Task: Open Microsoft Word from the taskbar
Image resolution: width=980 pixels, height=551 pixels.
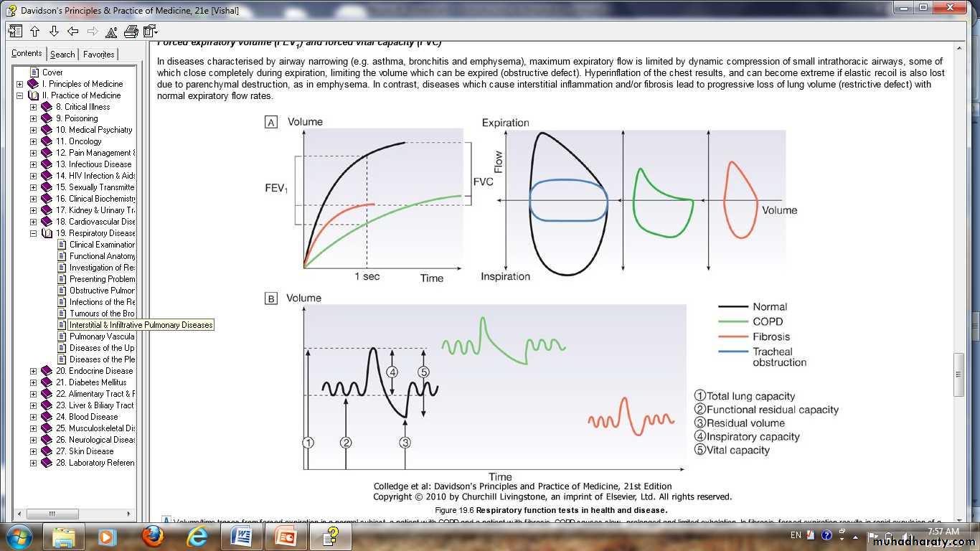Action: 241,536
